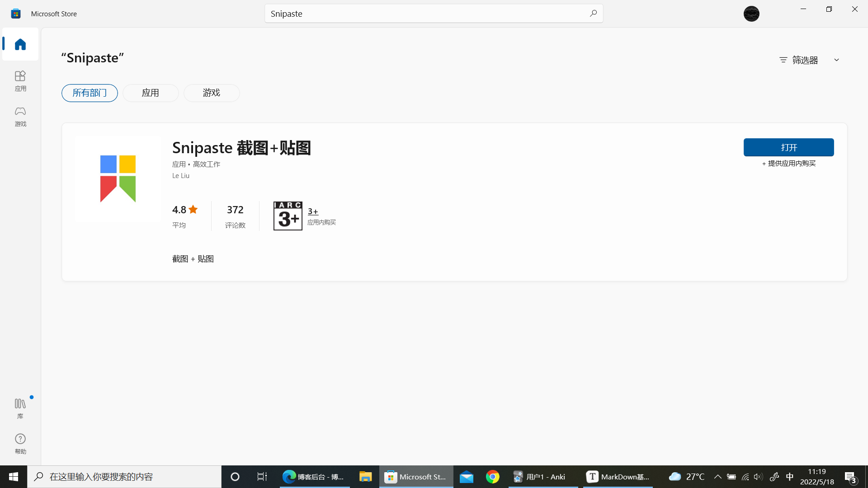This screenshot has height=488, width=868.
Task: Open the user profile avatar
Action: [751, 14]
